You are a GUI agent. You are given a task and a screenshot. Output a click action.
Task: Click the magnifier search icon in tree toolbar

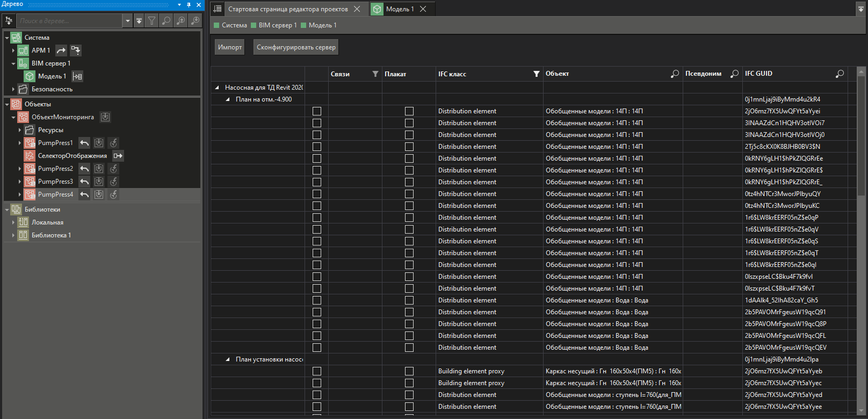[167, 21]
